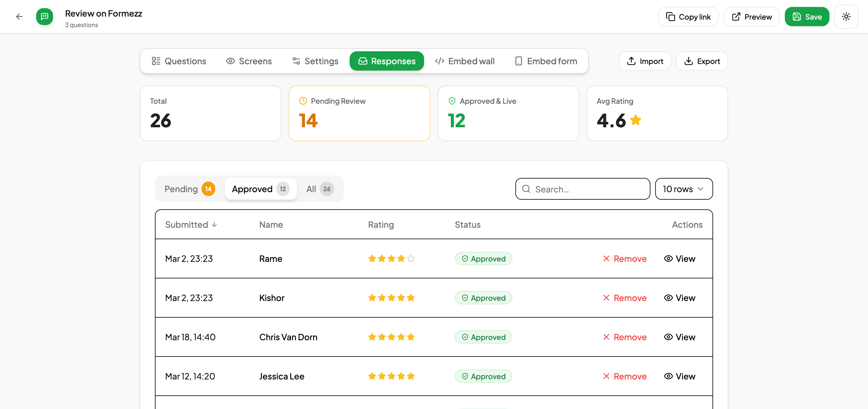
Task: View Chris Van Dorn's response
Action: [x=680, y=337]
